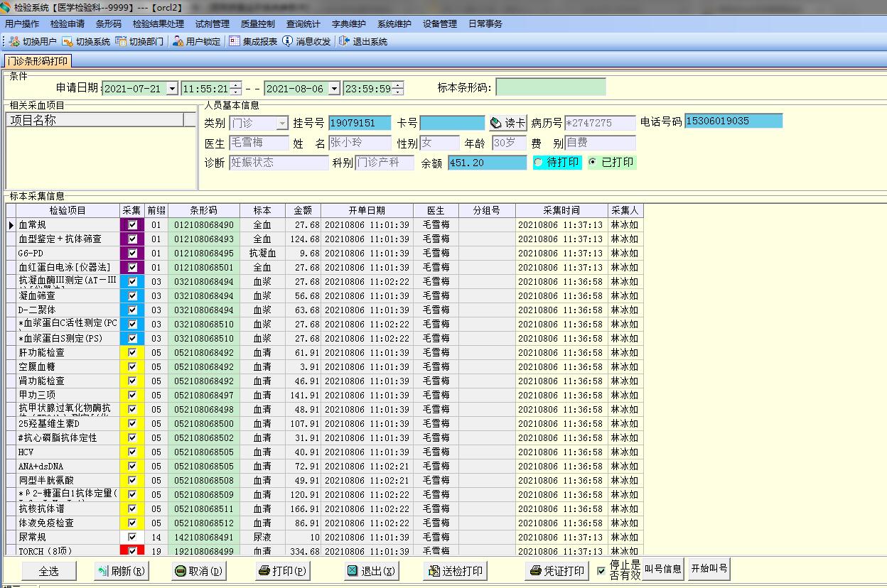887x588 pixels.
Task: Click the 全选 select all button
Action: (49, 571)
